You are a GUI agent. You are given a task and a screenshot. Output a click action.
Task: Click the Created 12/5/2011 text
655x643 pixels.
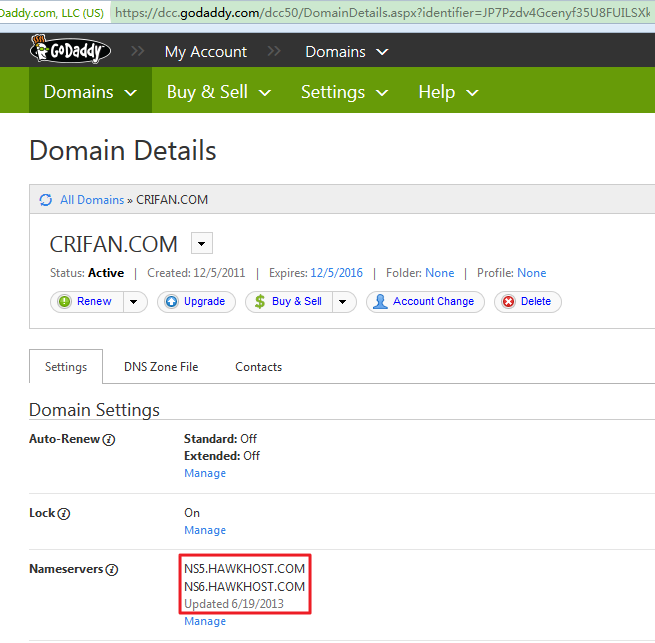pyautogui.click(x=196, y=273)
